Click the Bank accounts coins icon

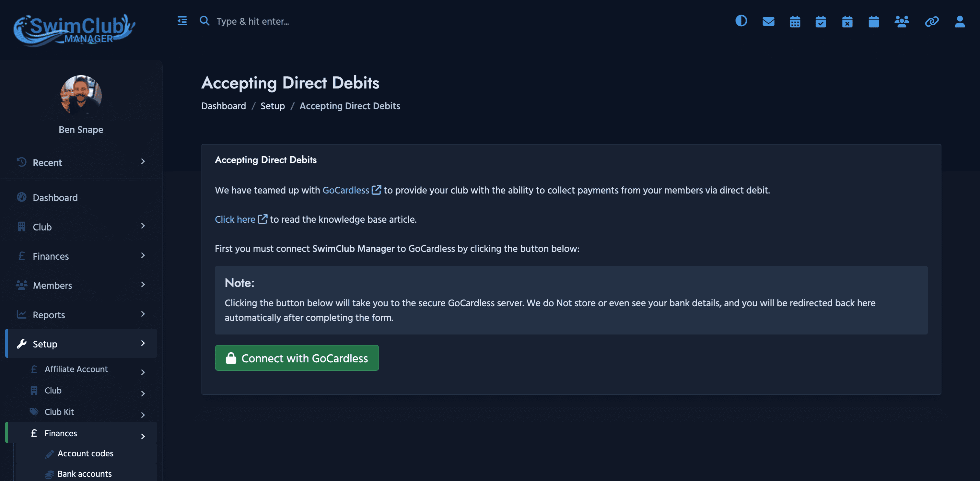pyautogui.click(x=49, y=474)
